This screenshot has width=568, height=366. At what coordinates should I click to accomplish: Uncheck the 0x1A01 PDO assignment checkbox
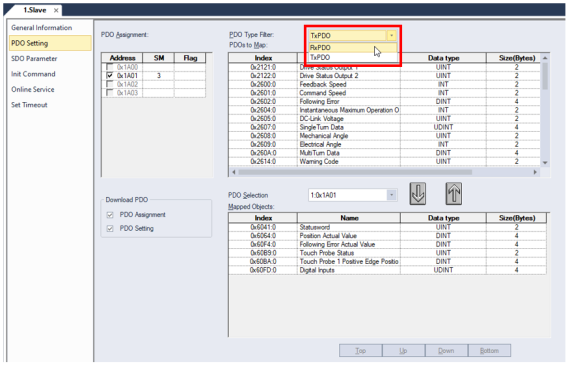click(x=109, y=75)
